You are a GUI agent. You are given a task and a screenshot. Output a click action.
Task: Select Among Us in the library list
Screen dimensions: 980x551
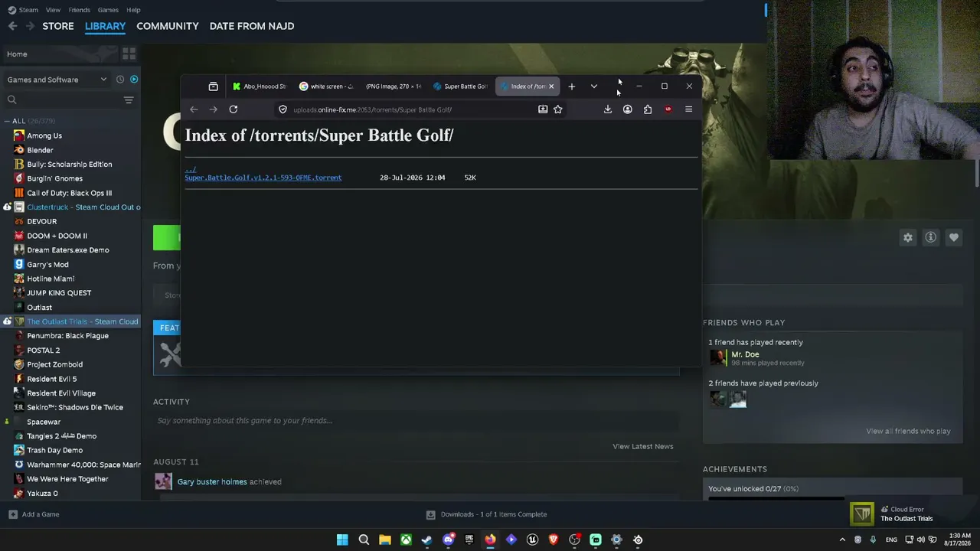[44, 135]
